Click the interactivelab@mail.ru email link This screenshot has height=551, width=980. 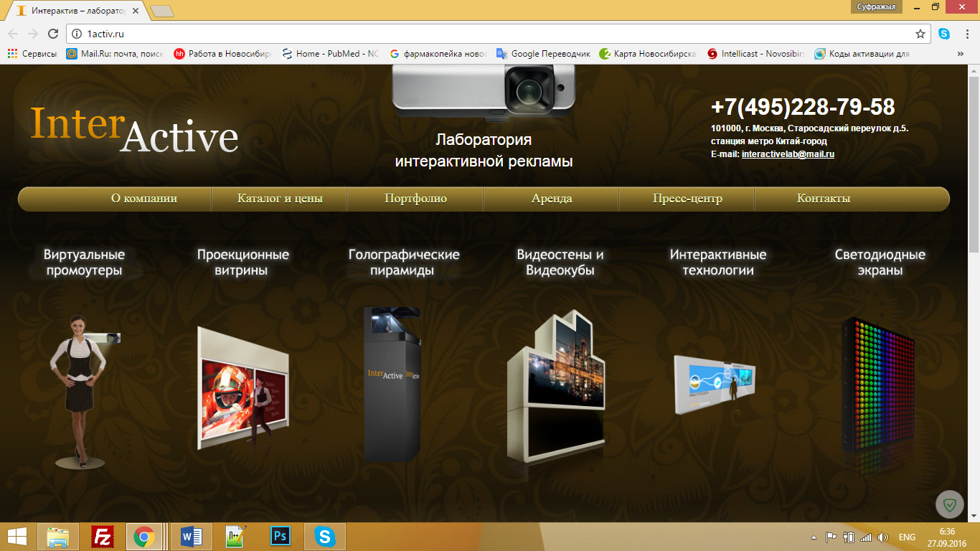(788, 154)
